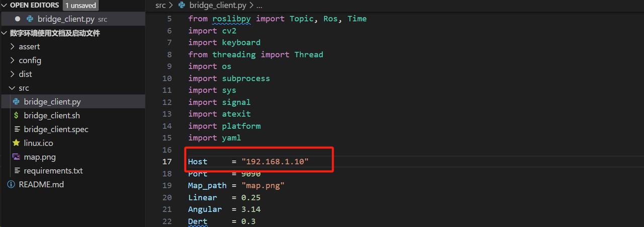The height and width of the screenshot is (227, 644).
Task: Expand the assert folder
Action: pyautogui.click(x=13, y=47)
